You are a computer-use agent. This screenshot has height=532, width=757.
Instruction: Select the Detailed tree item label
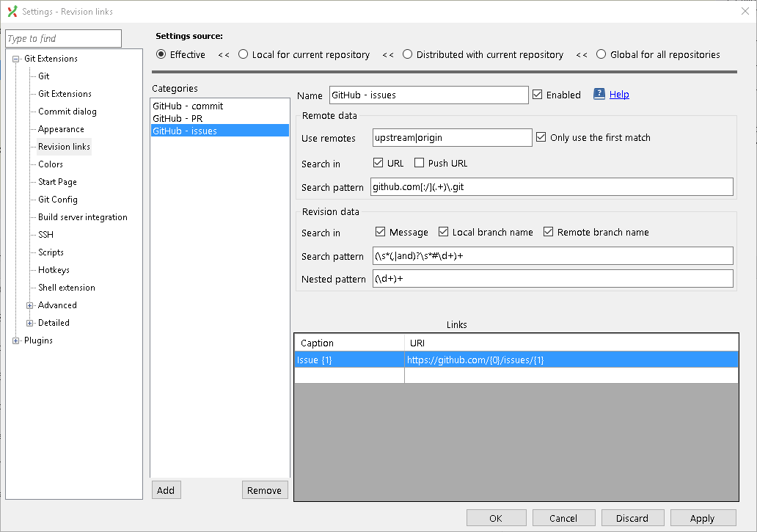tap(54, 323)
